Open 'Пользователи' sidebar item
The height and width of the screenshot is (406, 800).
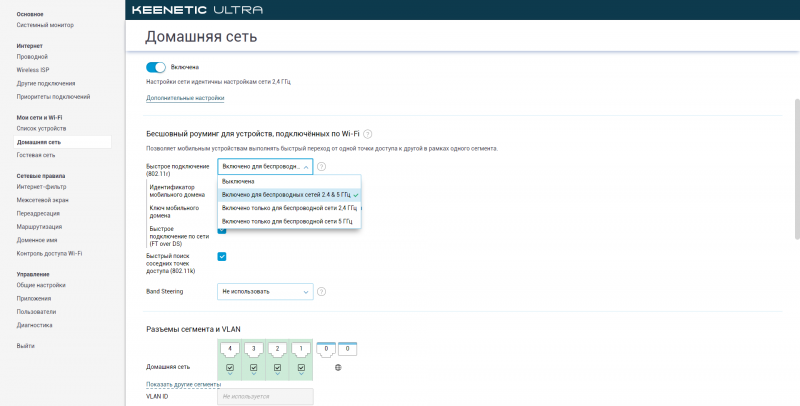[x=36, y=312]
